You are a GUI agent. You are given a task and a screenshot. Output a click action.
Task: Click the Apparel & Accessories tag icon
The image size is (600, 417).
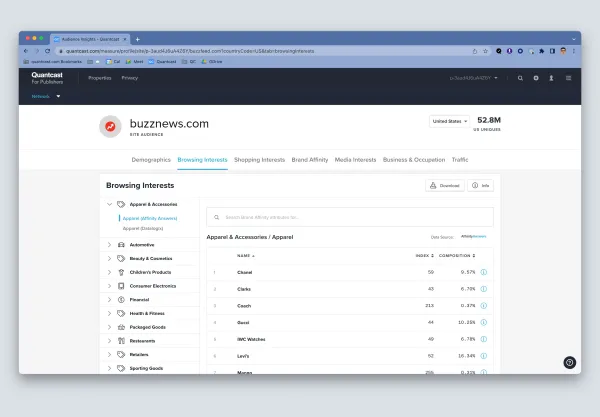pyautogui.click(x=121, y=204)
